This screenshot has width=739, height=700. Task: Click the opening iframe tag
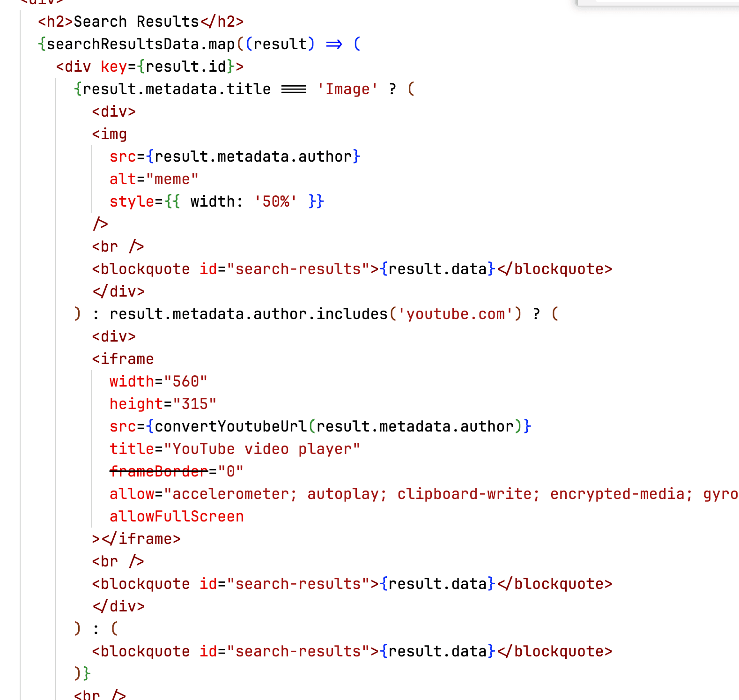123,359
